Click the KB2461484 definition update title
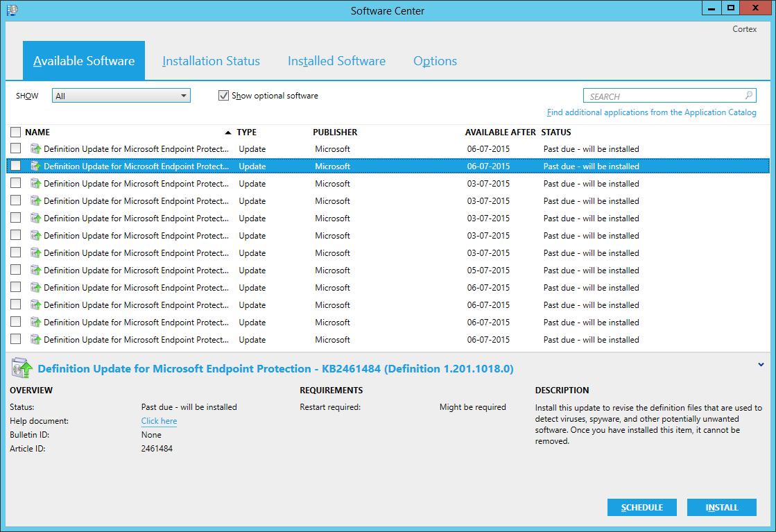 click(x=276, y=369)
